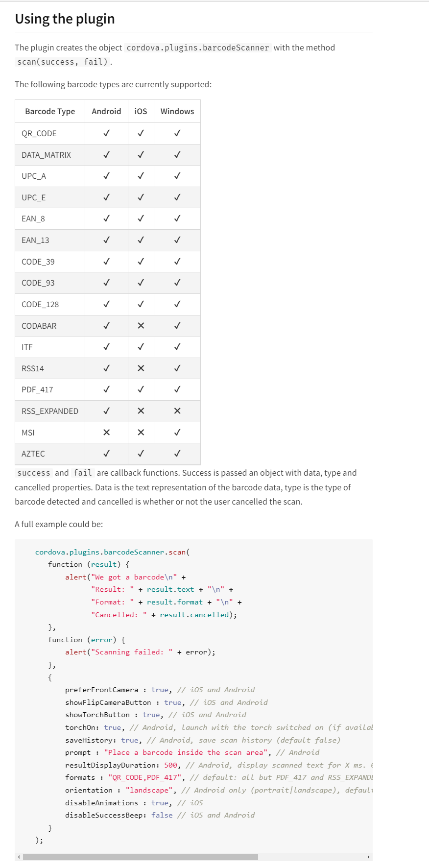
Task: Click the horizontal scrollbar thumb under code
Action: [x=141, y=857]
